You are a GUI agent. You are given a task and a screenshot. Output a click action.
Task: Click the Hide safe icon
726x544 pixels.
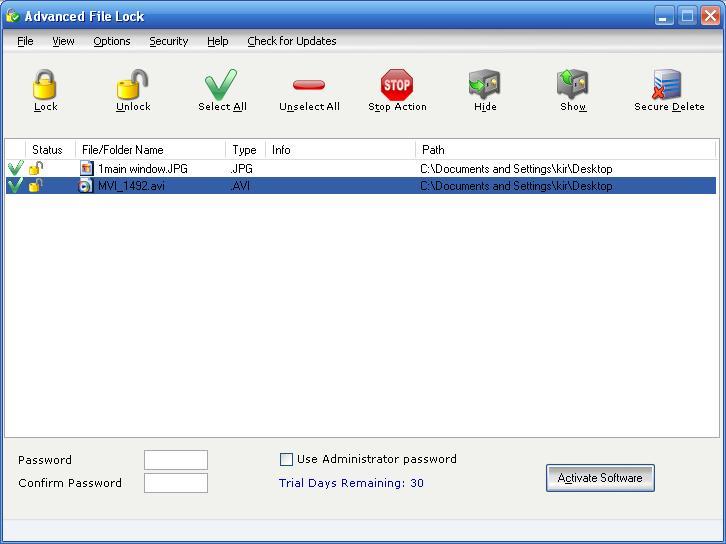pos(484,84)
